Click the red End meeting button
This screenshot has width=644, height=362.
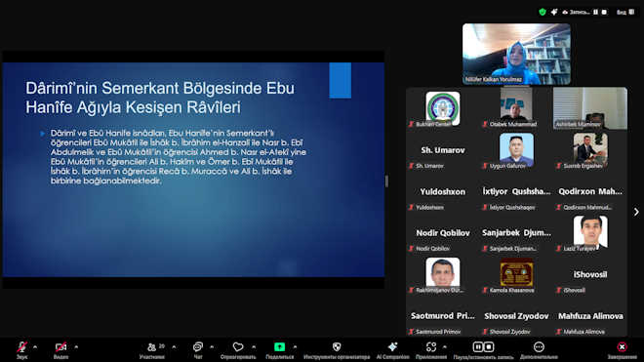[x=622, y=347]
